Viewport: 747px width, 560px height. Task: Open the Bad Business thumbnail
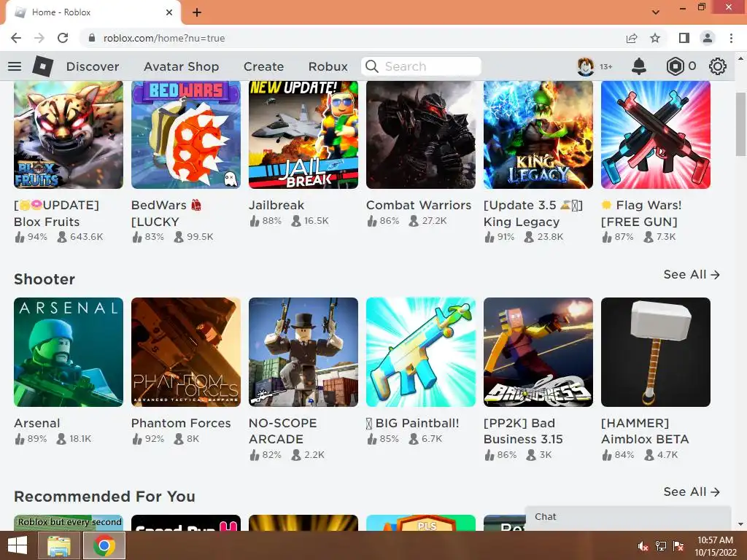[x=538, y=352]
